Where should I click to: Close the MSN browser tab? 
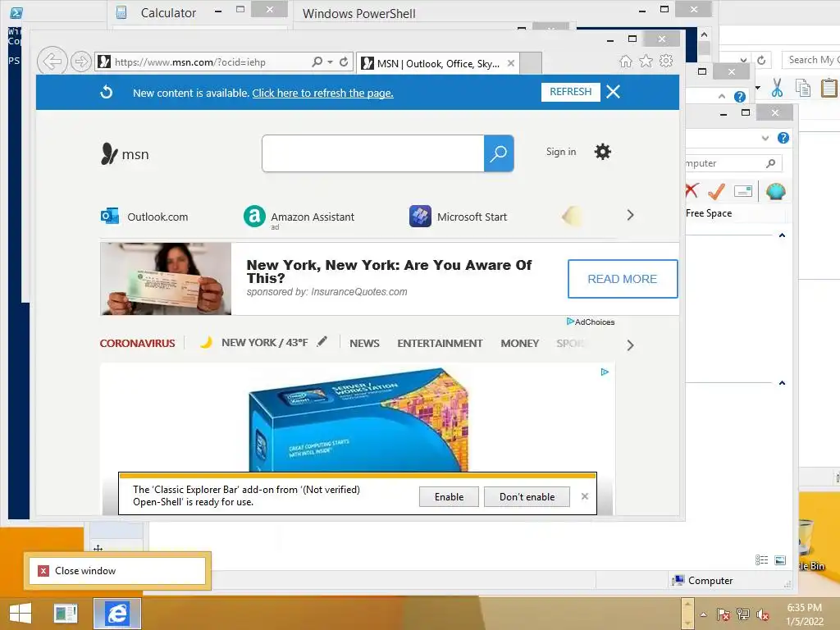point(511,63)
